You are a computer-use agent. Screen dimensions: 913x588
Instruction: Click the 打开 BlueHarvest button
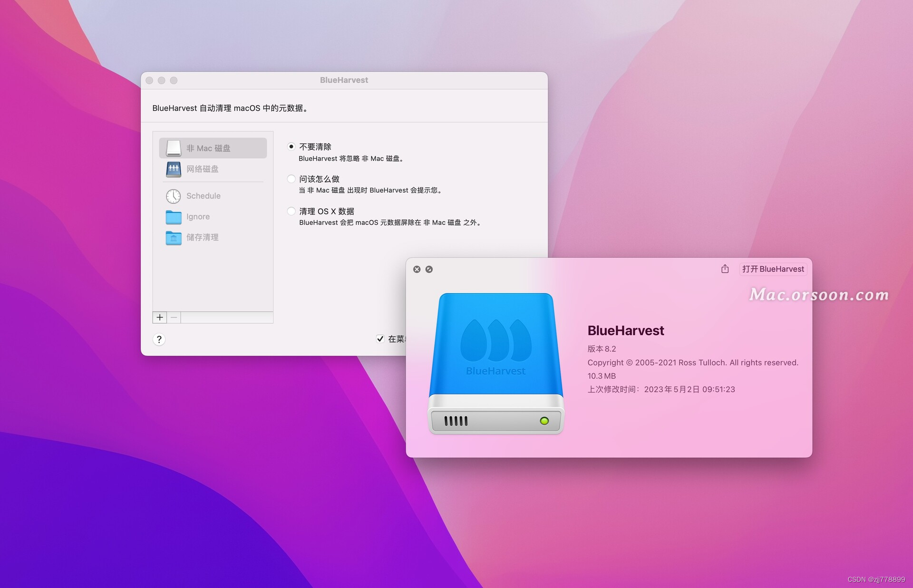click(x=772, y=269)
